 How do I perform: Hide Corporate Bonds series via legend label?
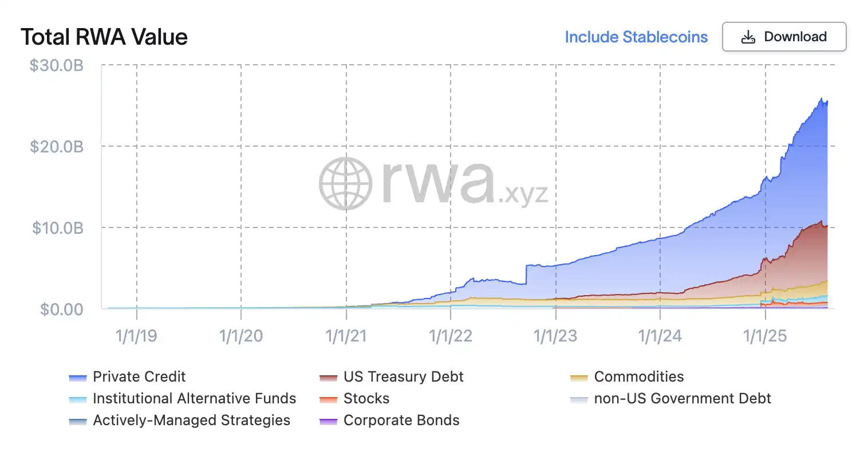click(401, 420)
